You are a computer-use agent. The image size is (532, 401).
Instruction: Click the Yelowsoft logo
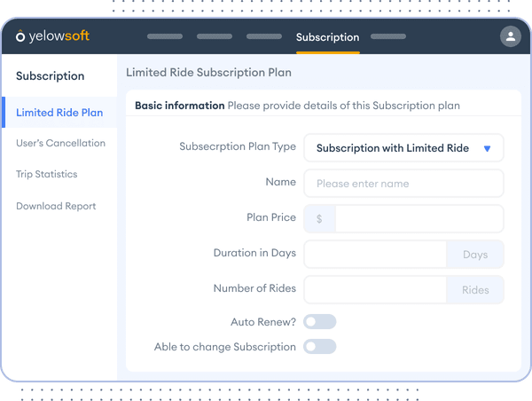(53, 36)
